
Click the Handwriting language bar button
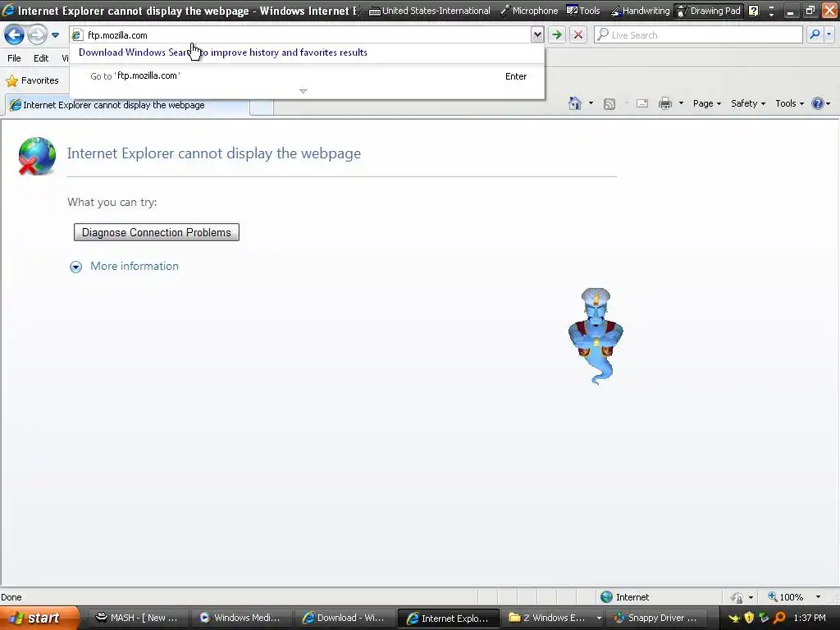[640, 11]
